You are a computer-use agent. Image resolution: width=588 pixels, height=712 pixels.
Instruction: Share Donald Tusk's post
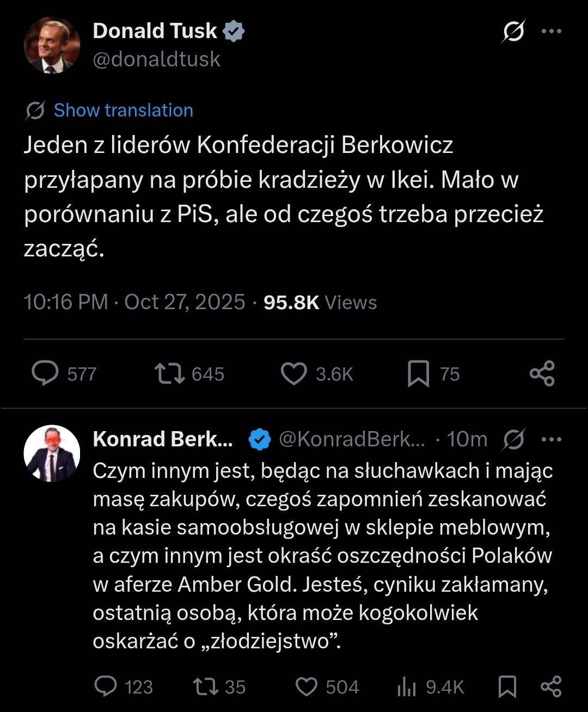(542, 374)
